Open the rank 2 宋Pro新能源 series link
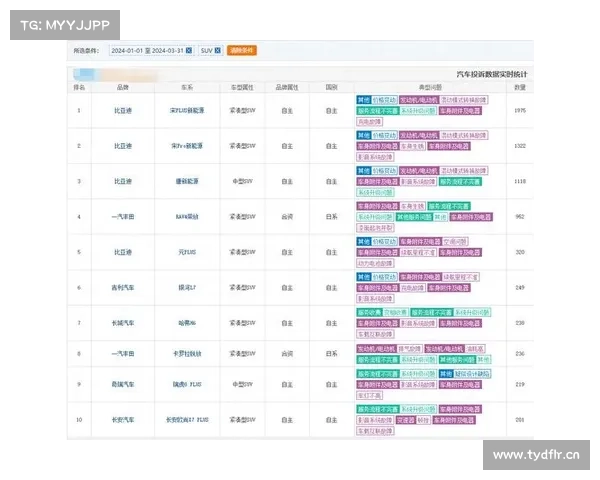 coord(187,146)
